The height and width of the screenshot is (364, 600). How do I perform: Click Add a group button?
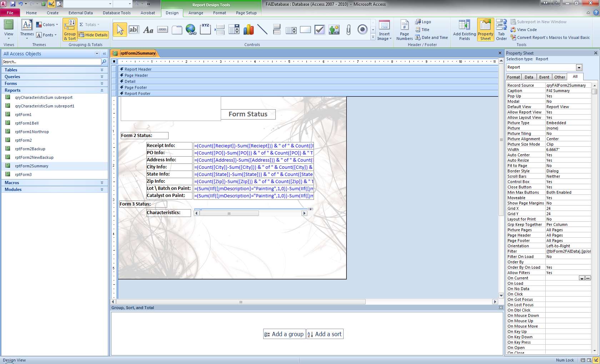coord(284,334)
